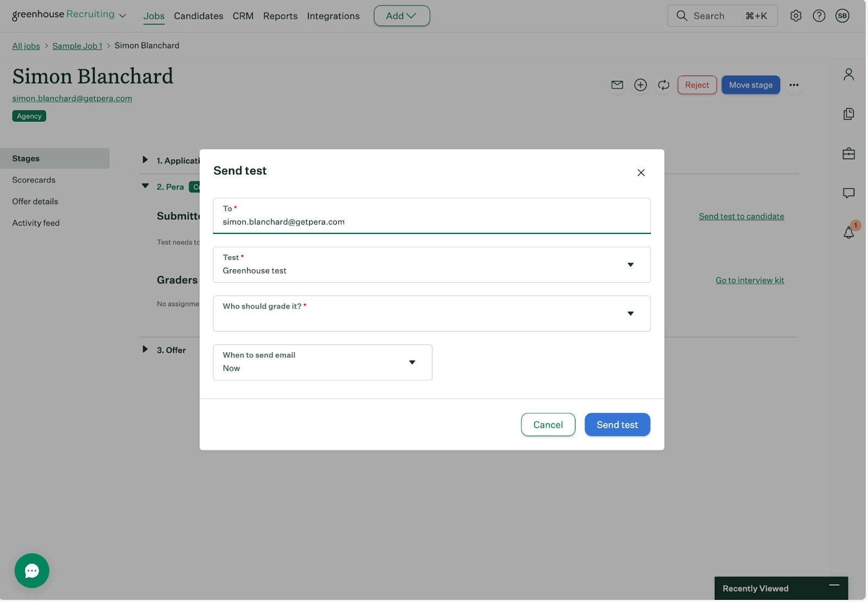This screenshot has height=602, width=868.
Task: Click the plus circle add icon
Action: [640, 85]
